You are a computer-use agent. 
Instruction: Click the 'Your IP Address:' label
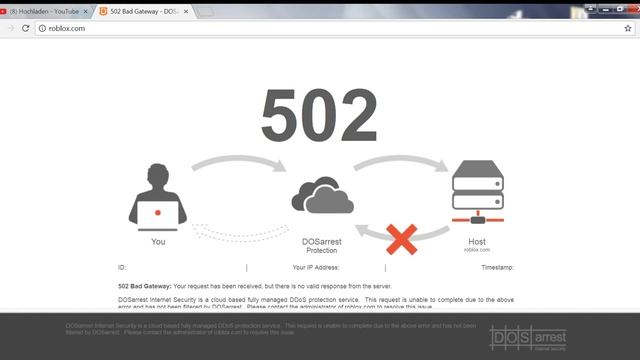click(x=316, y=267)
